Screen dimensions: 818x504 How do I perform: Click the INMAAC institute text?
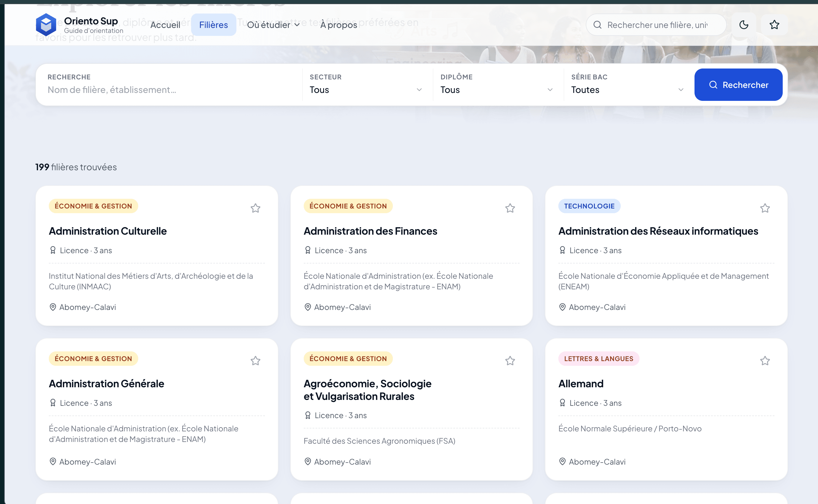click(x=151, y=281)
